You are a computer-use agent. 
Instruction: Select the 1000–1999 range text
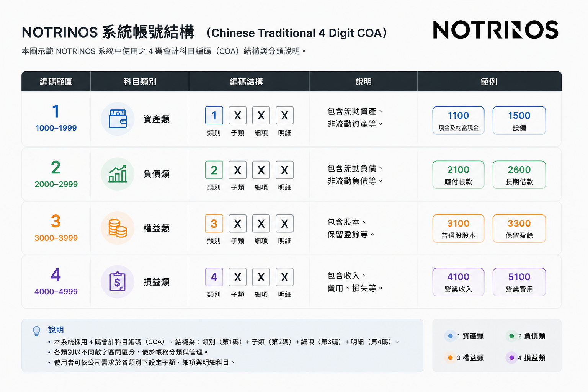point(56,128)
